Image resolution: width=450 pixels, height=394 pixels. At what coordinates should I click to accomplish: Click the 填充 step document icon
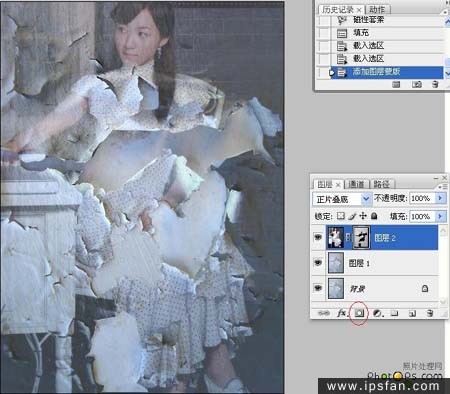342,33
